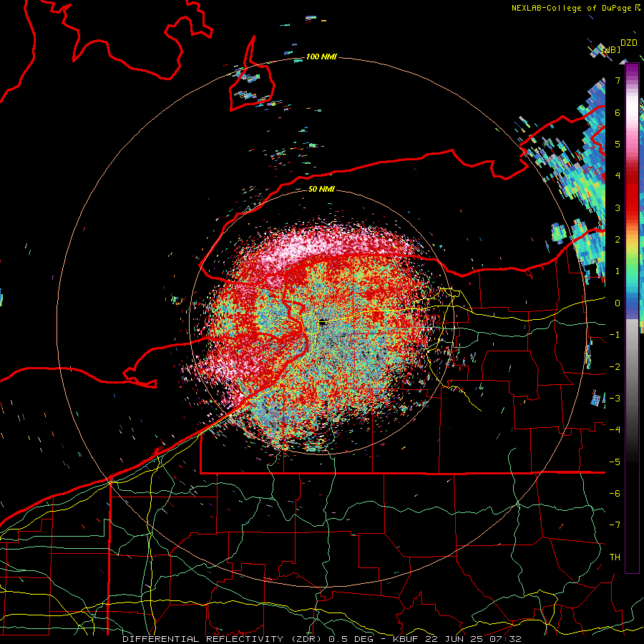The height and width of the screenshot is (644, 644).
Task: Click the -3 value on the color scale
Action: pyautogui.click(x=615, y=399)
